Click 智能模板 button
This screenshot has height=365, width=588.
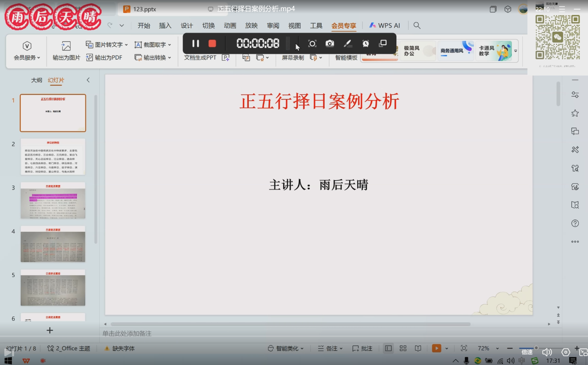tap(346, 58)
